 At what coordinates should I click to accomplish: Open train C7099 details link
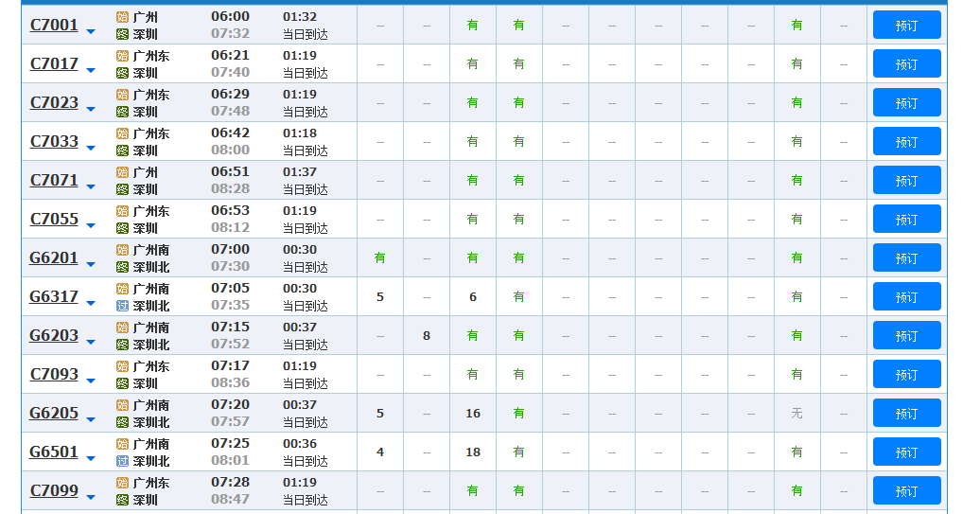click(54, 490)
